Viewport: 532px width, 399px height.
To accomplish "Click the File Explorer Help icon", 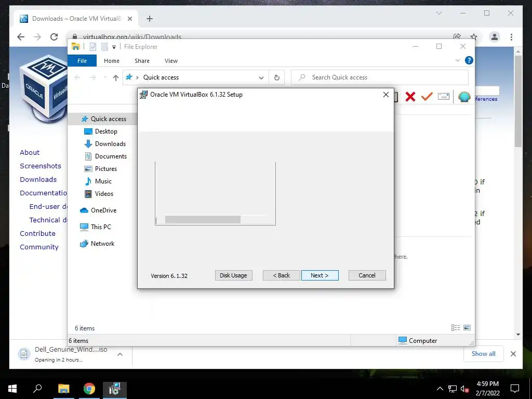I will 469,60.
